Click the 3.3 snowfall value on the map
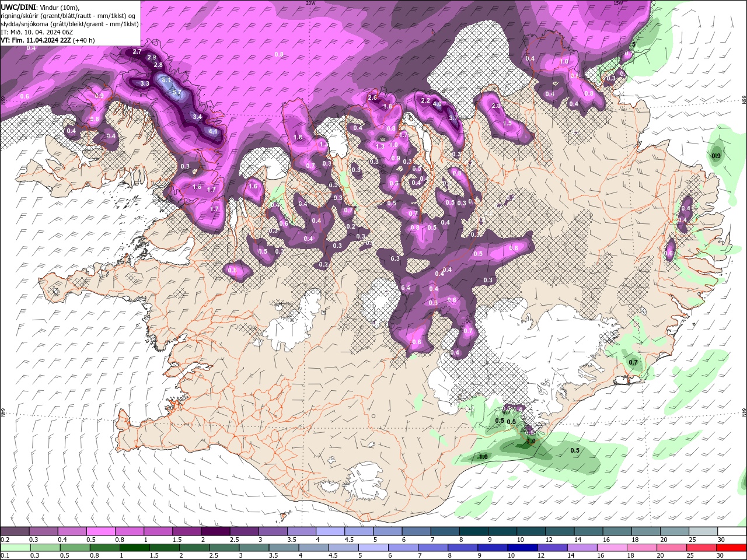Viewport: 747px width, 560px height. [x=145, y=84]
